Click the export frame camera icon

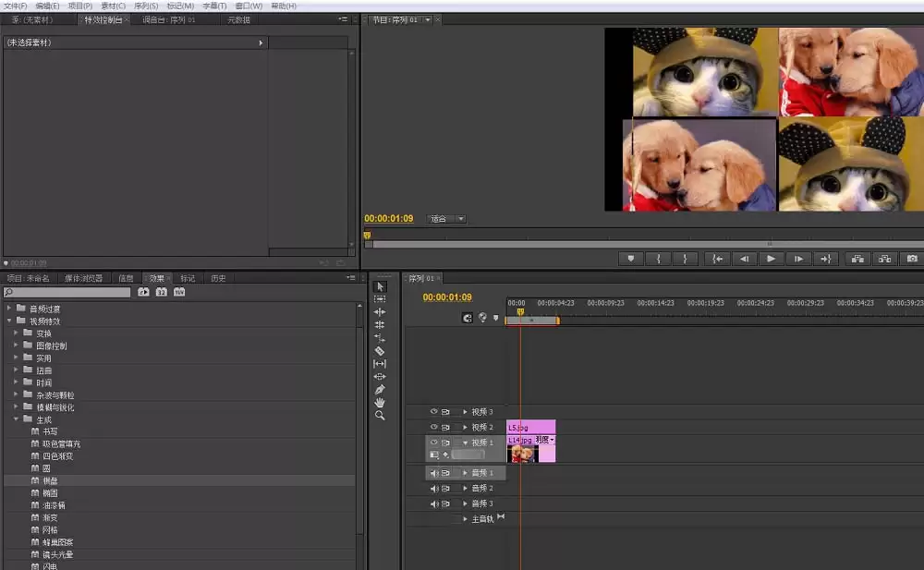(x=912, y=258)
